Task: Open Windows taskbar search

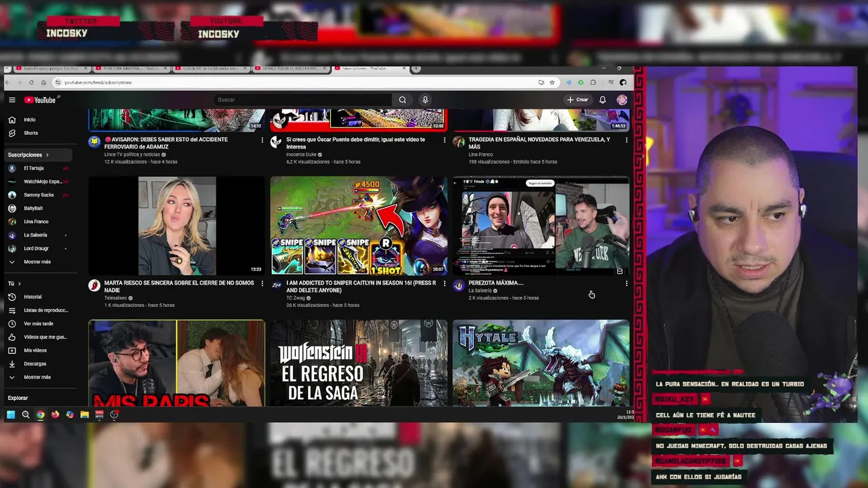Action: click(26, 415)
